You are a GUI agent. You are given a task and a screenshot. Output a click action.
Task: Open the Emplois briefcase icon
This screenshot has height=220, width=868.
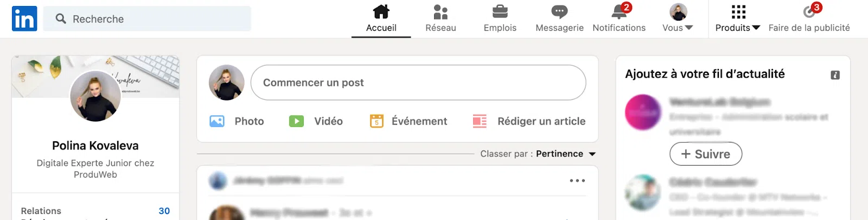click(x=500, y=11)
